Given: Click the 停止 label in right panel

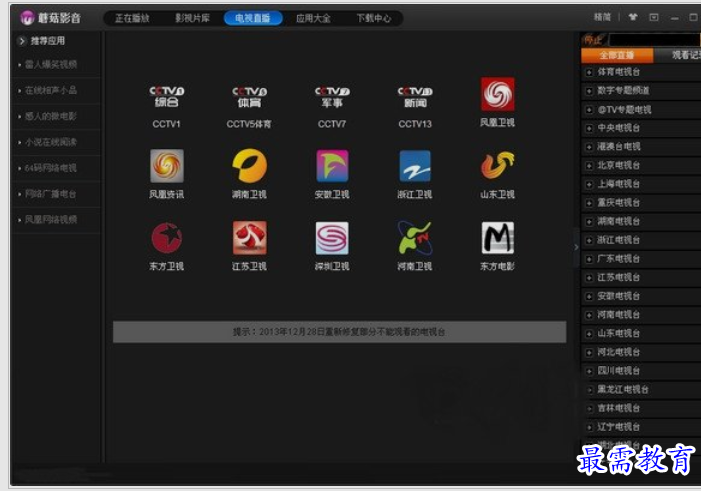Looking at the screenshot, I should [593, 40].
